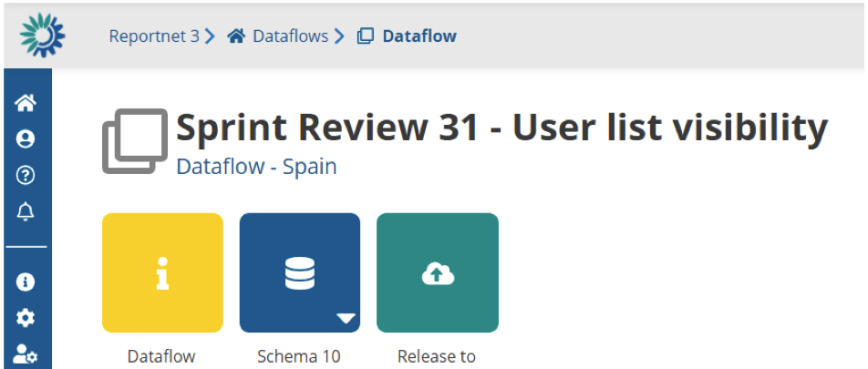
Task: Open the notifications bell in the sidebar
Action: pyautogui.click(x=26, y=212)
